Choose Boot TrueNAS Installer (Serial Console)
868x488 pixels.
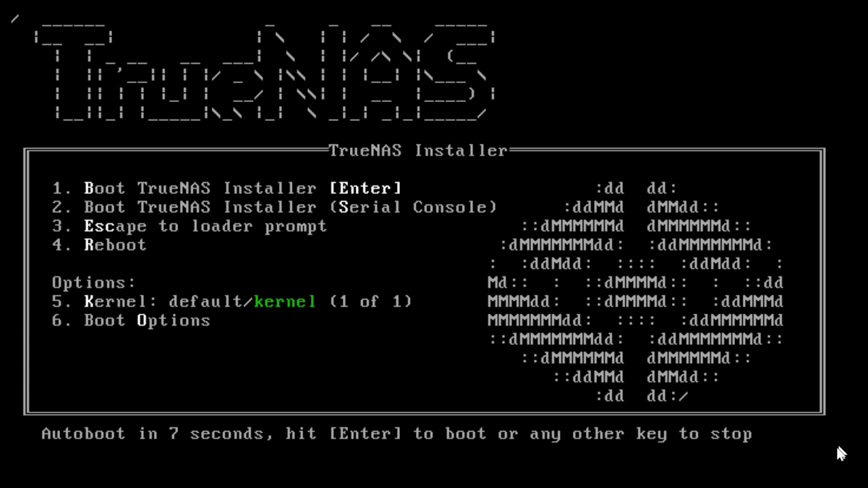click(x=275, y=207)
